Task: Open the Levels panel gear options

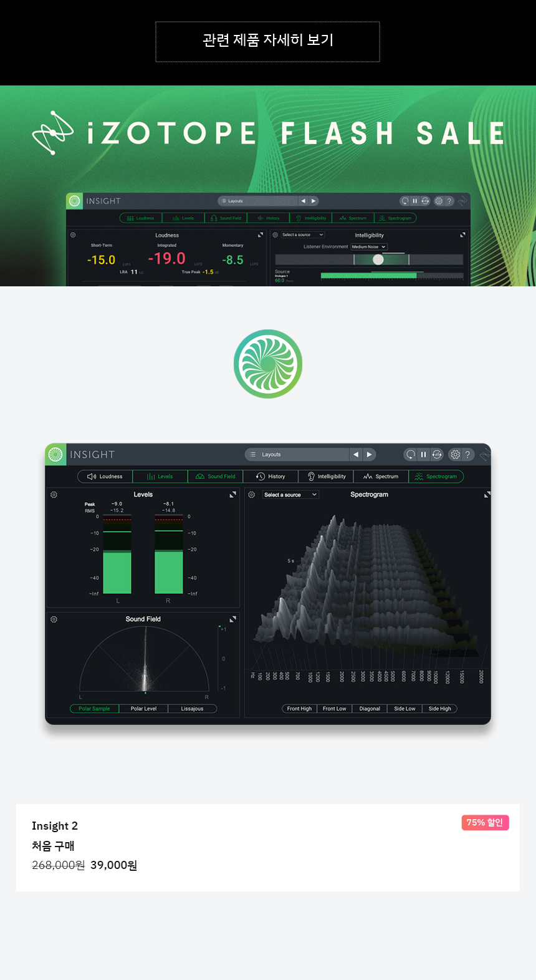Action: coord(54,495)
